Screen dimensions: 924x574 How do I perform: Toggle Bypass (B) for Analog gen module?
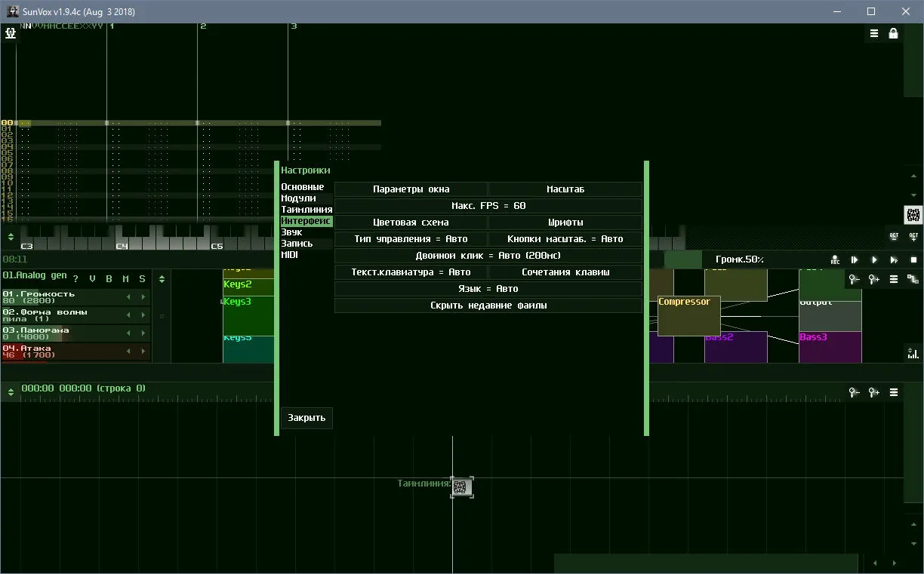click(109, 279)
